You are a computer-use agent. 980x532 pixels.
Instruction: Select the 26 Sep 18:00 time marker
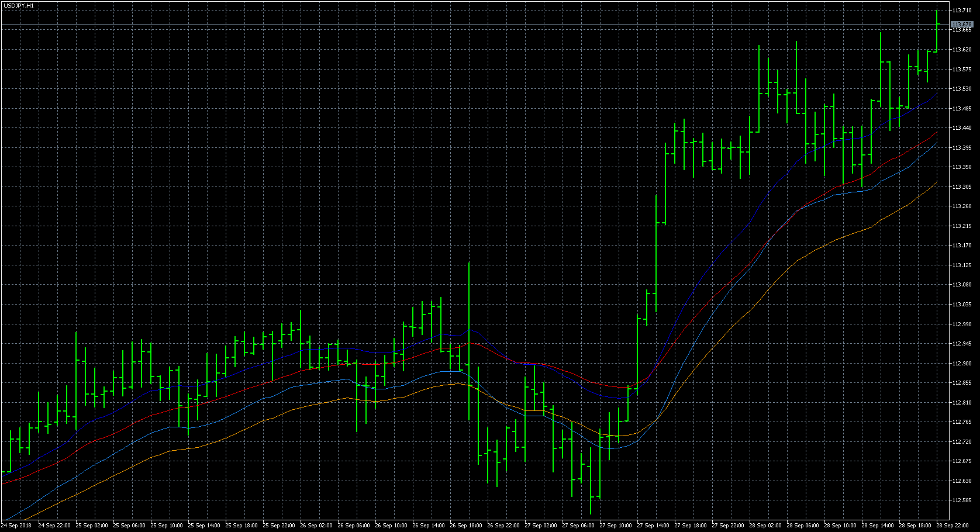pyautogui.click(x=466, y=526)
